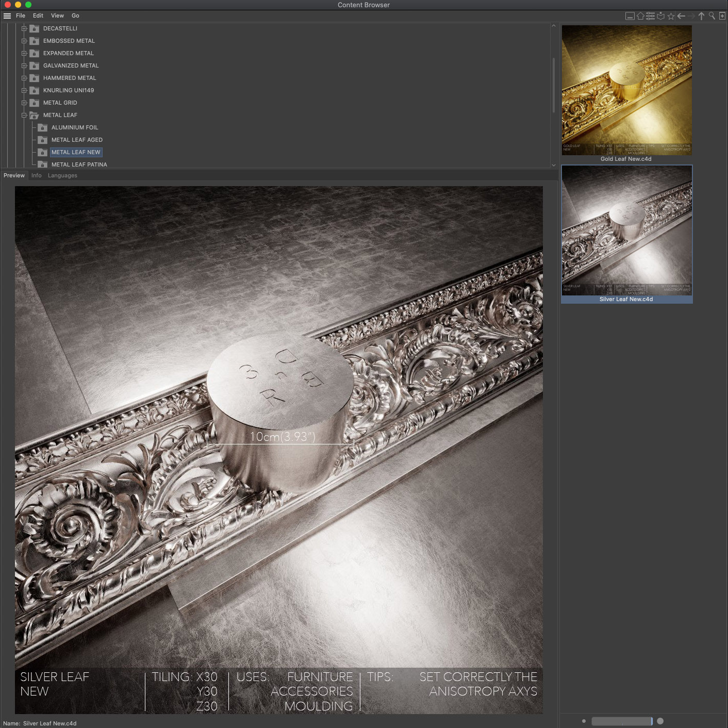The width and height of the screenshot is (728, 728).
Task: Go up one level with the up arrow
Action: pyautogui.click(x=701, y=16)
